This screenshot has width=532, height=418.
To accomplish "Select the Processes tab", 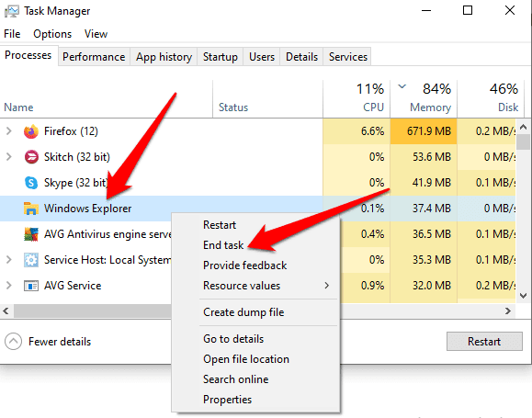I will [x=28, y=55].
